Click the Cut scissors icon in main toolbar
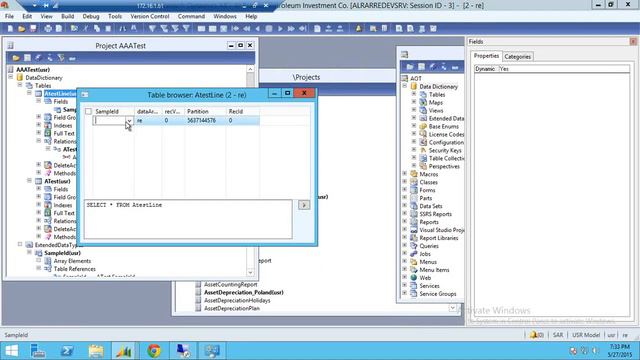 (x=86, y=29)
